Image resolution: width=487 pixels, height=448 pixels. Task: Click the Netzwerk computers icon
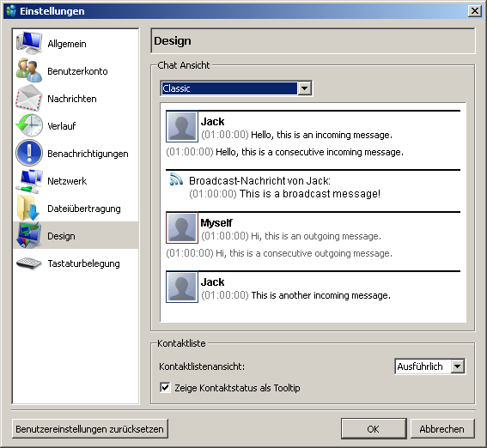point(29,181)
